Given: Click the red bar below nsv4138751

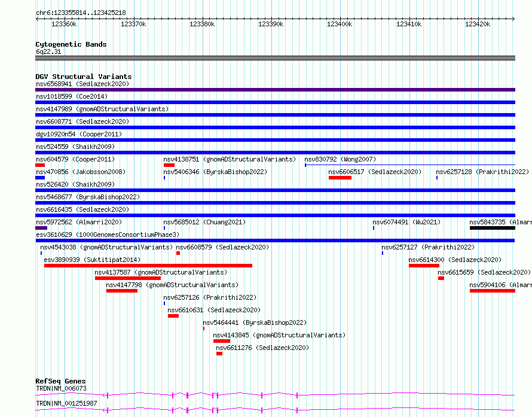Looking at the screenshot, I should [169, 165].
